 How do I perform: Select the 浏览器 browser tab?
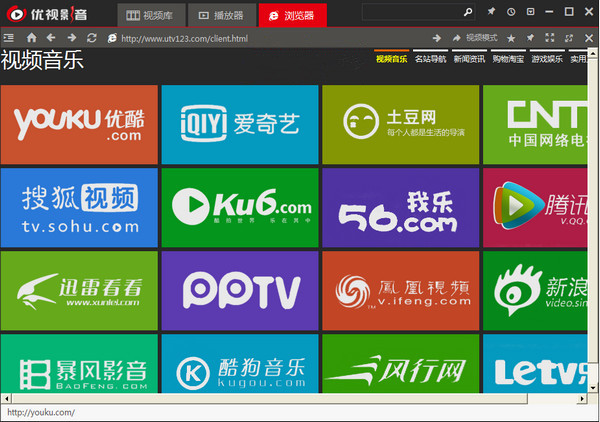[293, 15]
